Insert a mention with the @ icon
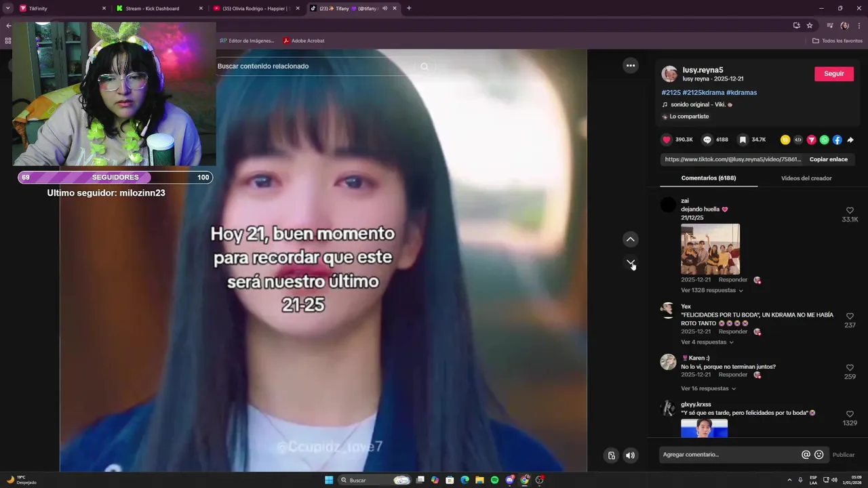Viewport: 868px width, 488px height. click(x=806, y=455)
